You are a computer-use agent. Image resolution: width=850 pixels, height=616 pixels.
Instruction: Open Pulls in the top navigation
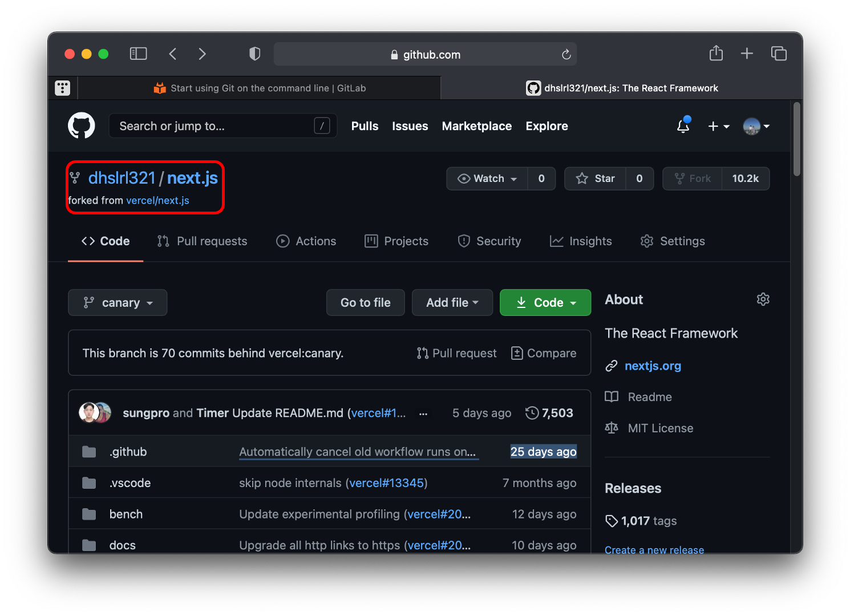pyautogui.click(x=365, y=126)
